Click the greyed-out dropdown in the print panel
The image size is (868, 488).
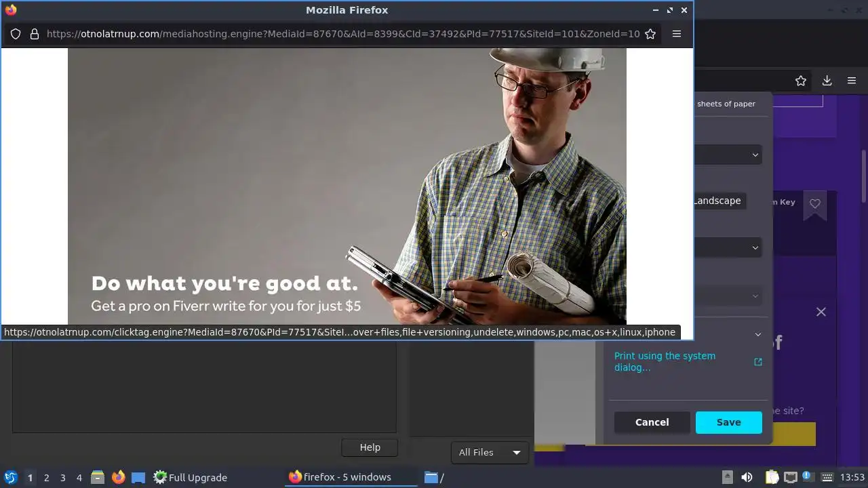[728, 296]
